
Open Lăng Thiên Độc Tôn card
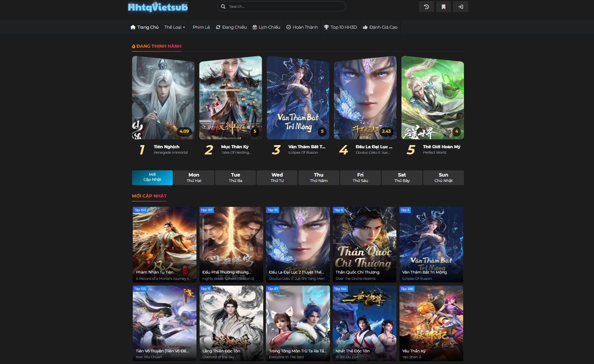[231, 324]
